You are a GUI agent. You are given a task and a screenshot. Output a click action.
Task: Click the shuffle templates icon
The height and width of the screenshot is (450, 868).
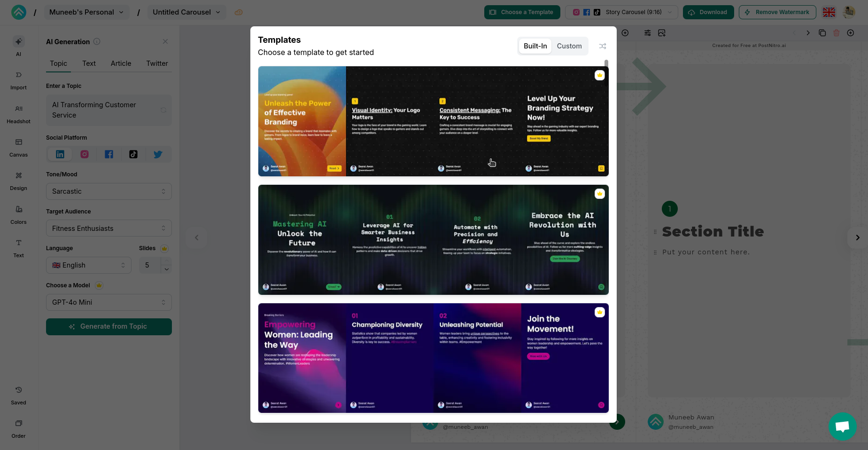(603, 46)
